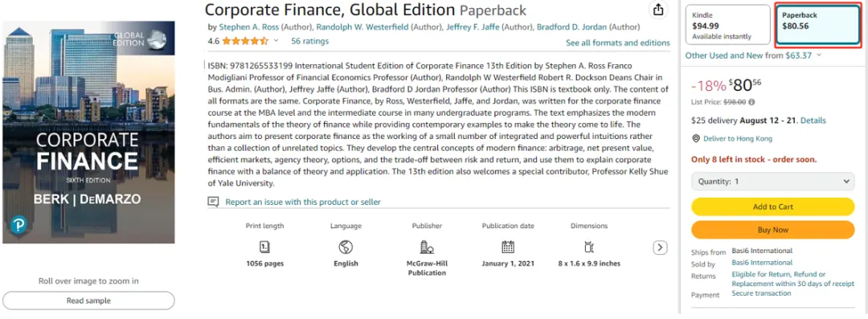The width and height of the screenshot is (868, 319).
Task: Click the language globe icon
Action: point(346,247)
